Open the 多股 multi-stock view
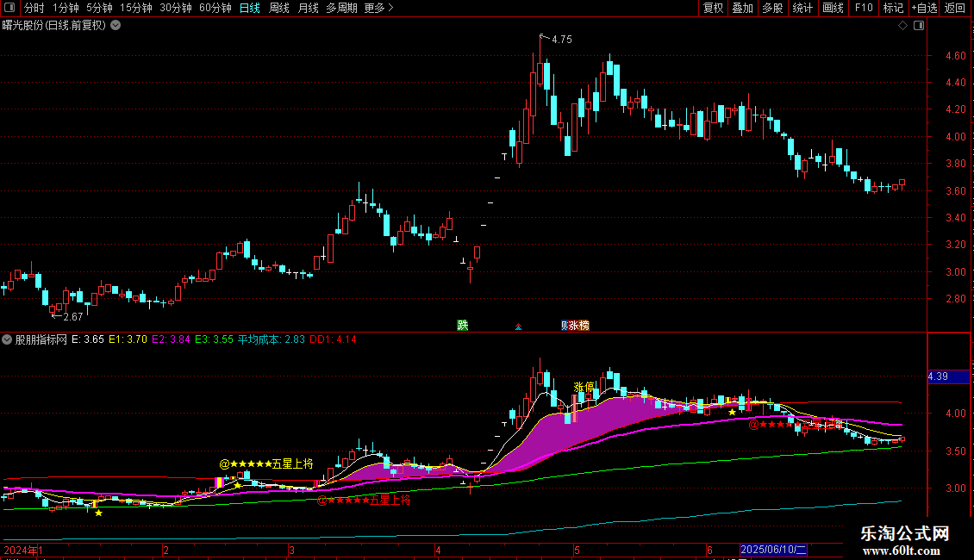Image resolution: width=974 pixels, height=560 pixels. pos(772,8)
